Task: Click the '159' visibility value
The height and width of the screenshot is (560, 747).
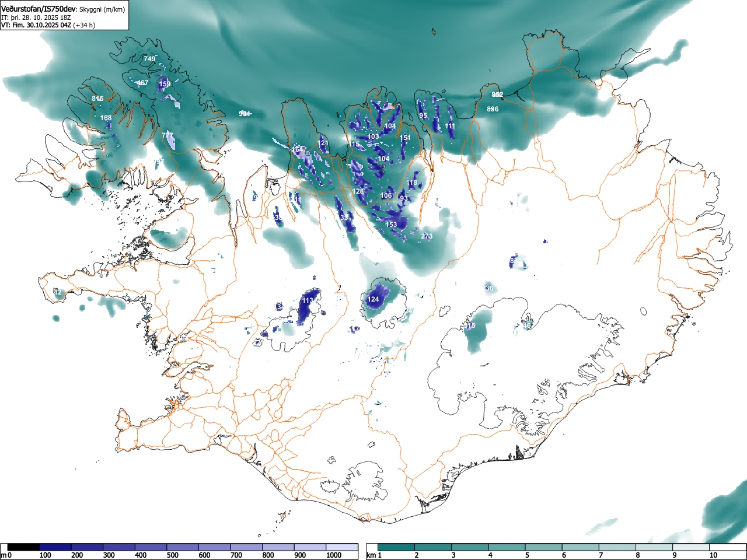Action: coord(165,84)
